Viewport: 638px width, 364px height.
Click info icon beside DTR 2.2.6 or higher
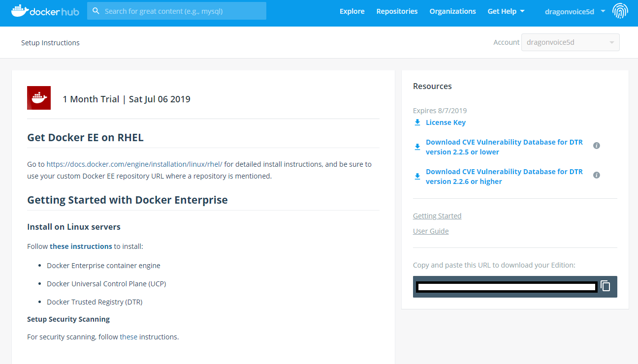tap(597, 175)
